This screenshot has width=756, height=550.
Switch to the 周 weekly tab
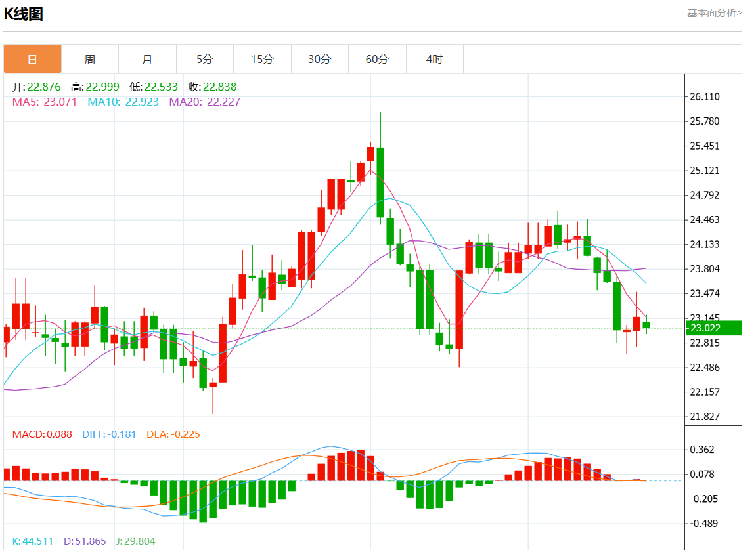(90, 59)
